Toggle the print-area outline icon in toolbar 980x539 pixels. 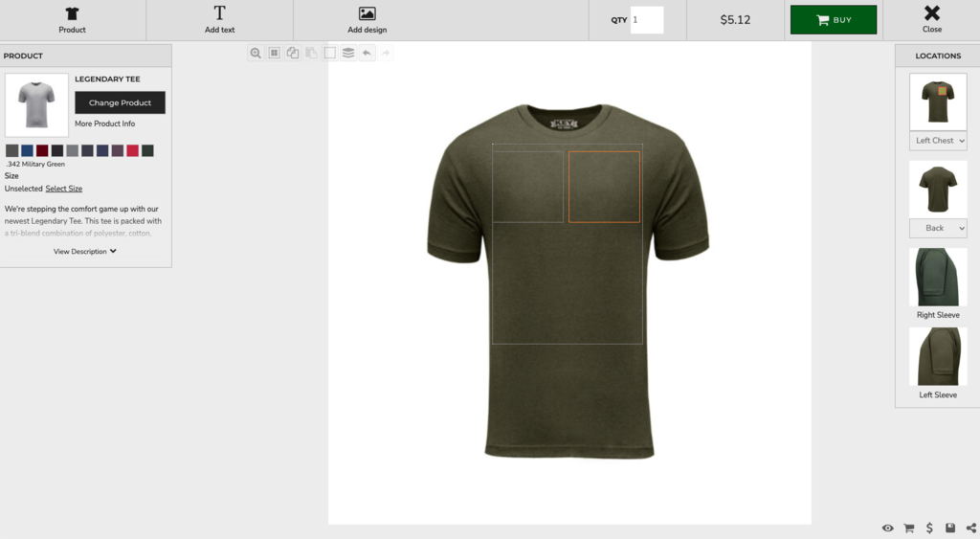click(x=330, y=54)
